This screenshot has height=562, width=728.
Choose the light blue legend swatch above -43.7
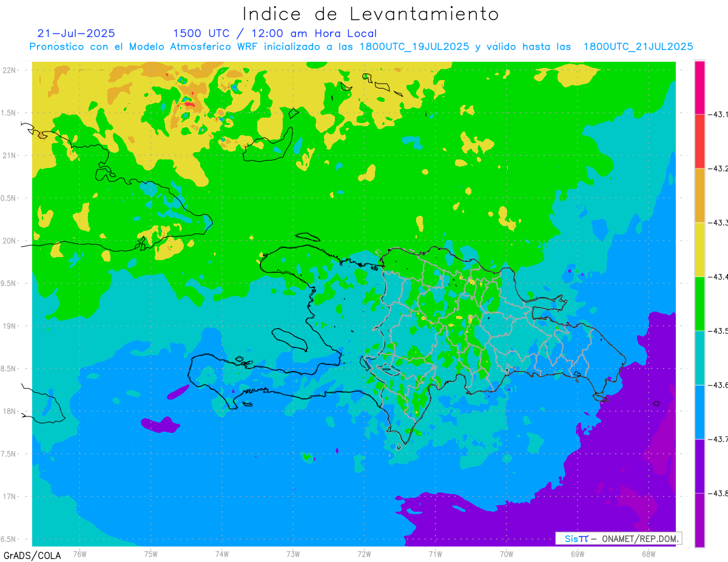coord(699,412)
